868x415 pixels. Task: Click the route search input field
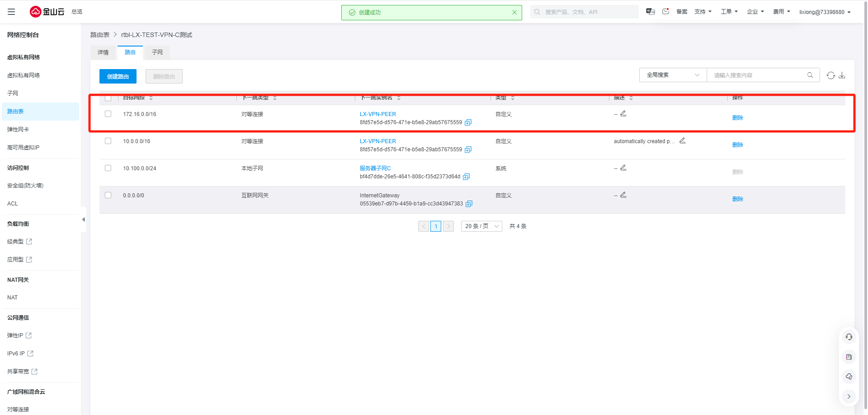click(757, 75)
